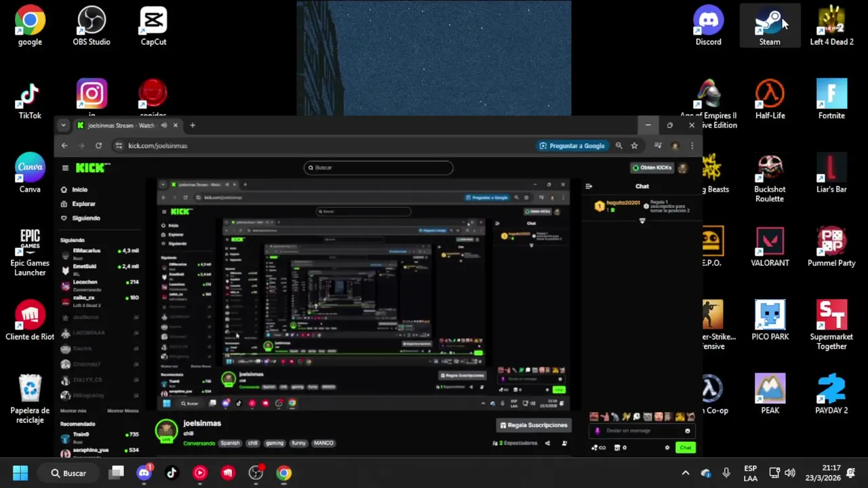868x488 pixels.
Task: Open VALORANT desktop shortcut
Action: [770, 247]
